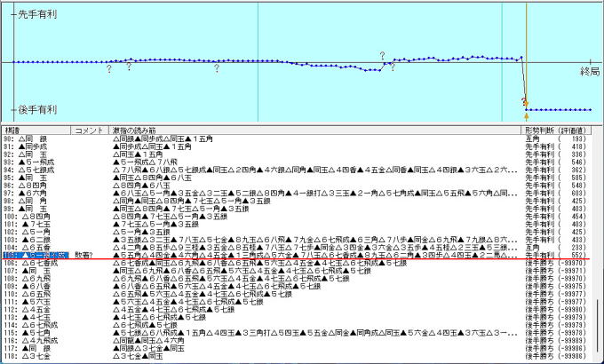
Task: Select move 113 row ▲4七玉
Action: (36, 318)
